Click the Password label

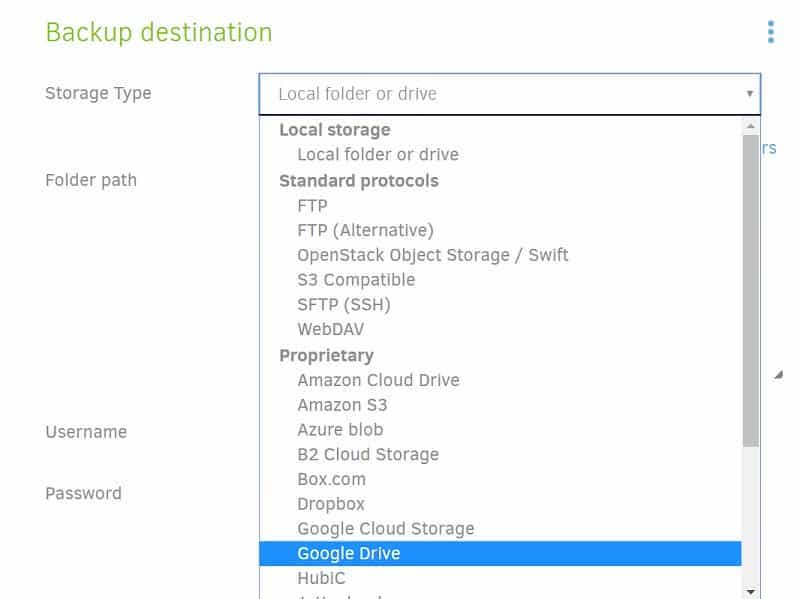84,493
